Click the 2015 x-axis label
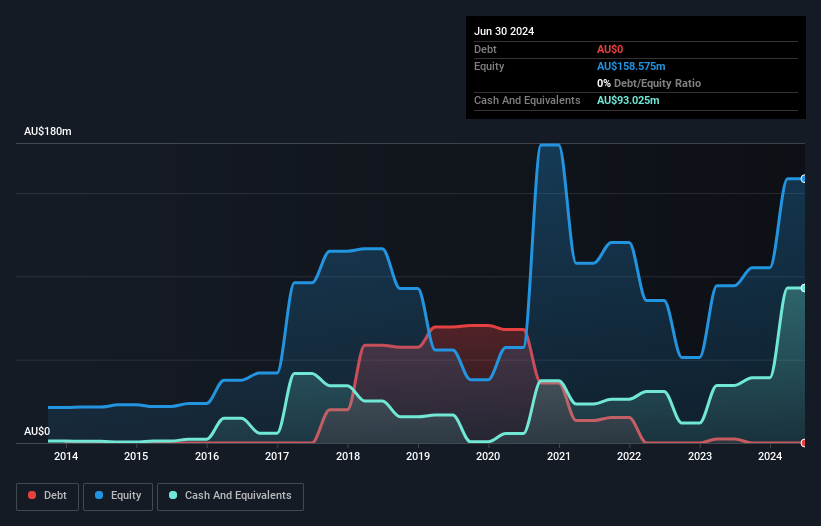Viewport: 821px width, 526px height. coord(136,456)
